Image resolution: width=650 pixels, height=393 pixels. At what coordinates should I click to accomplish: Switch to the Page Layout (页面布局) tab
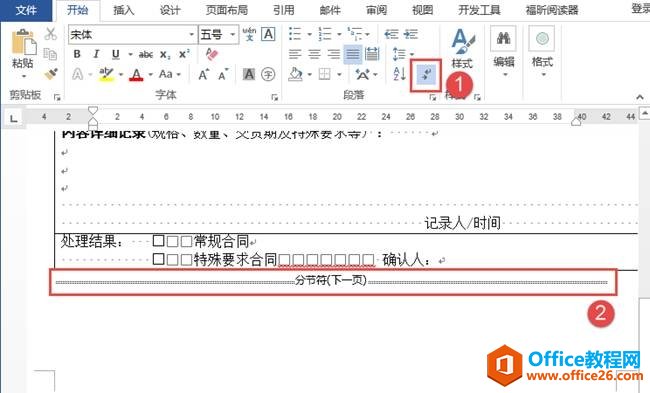227,10
